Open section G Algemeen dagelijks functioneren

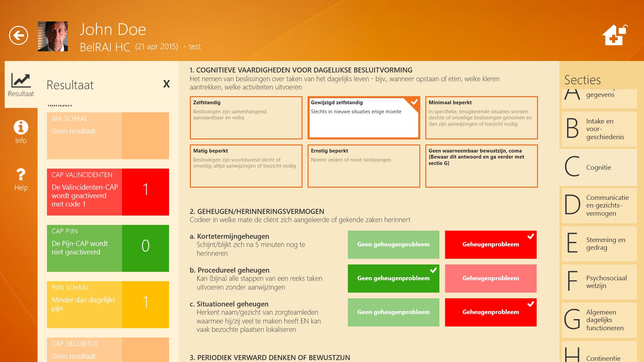(x=599, y=320)
